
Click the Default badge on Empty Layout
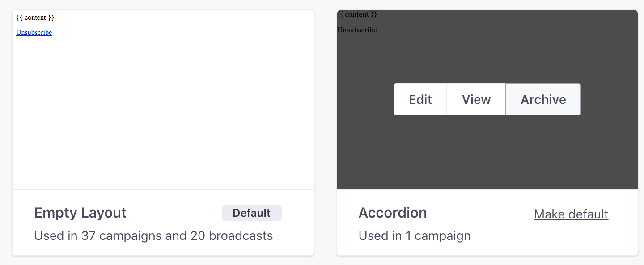point(251,213)
